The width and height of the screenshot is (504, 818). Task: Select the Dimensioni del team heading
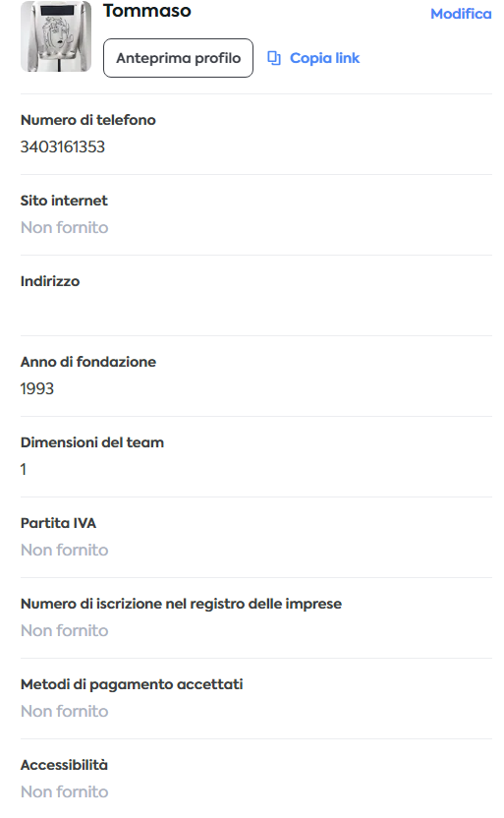point(92,442)
